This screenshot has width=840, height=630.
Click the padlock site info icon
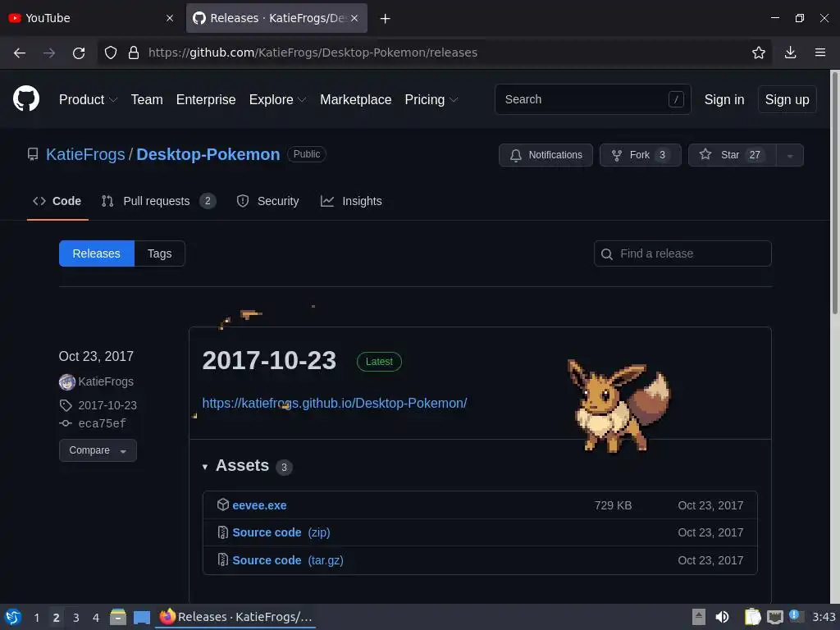[134, 52]
